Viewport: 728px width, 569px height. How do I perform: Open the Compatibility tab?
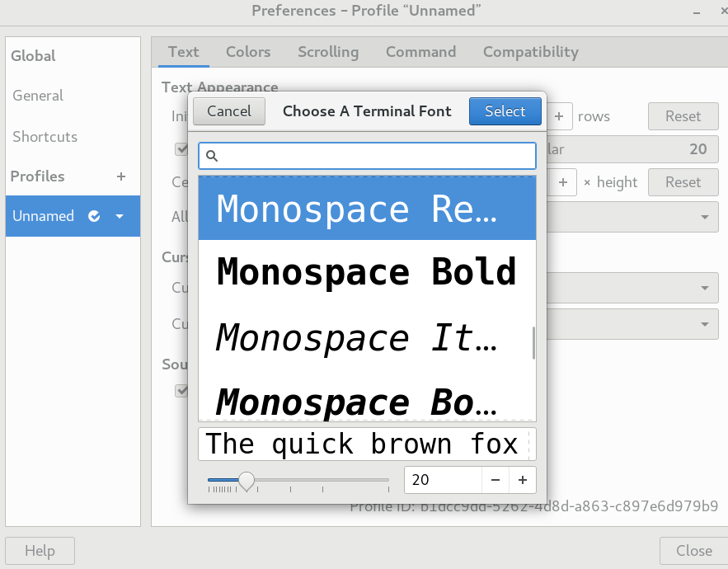[530, 51]
